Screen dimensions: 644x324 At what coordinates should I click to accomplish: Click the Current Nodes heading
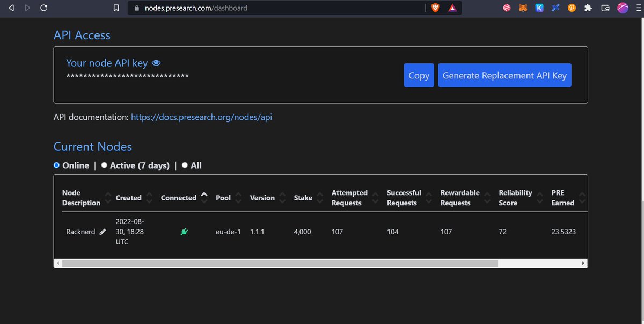coord(93,147)
